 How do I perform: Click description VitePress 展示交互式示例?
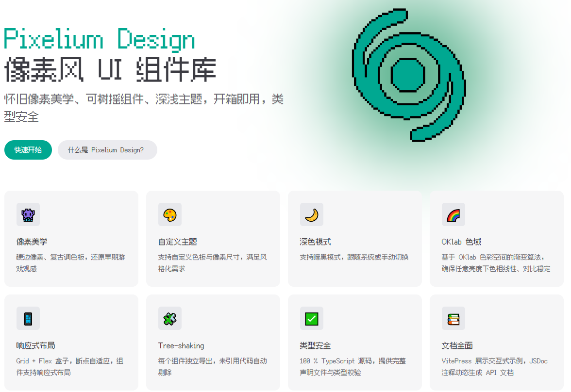tap(494, 366)
